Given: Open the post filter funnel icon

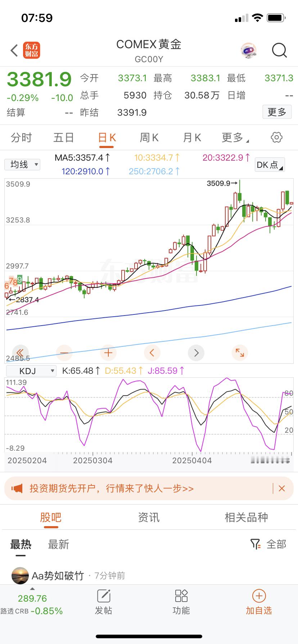Looking at the screenshot, I should coord(255,544).
